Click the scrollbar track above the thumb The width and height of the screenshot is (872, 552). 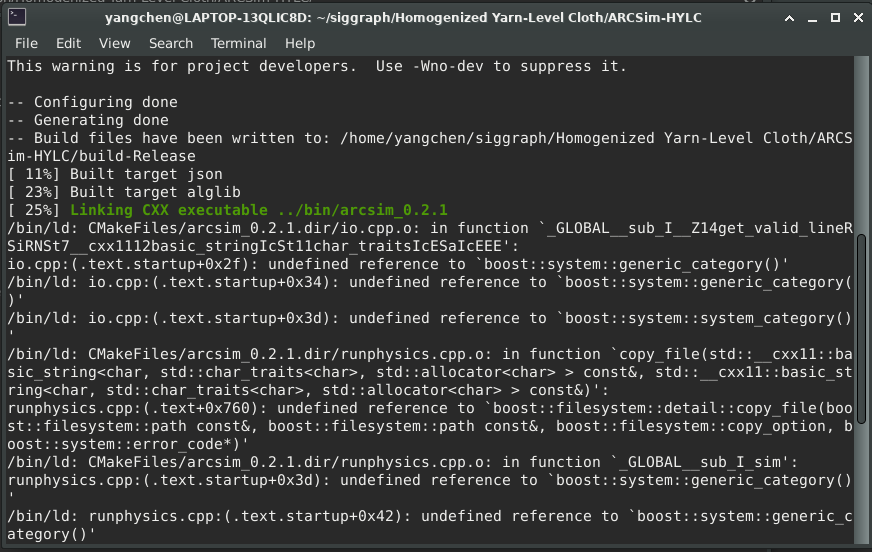864,150
